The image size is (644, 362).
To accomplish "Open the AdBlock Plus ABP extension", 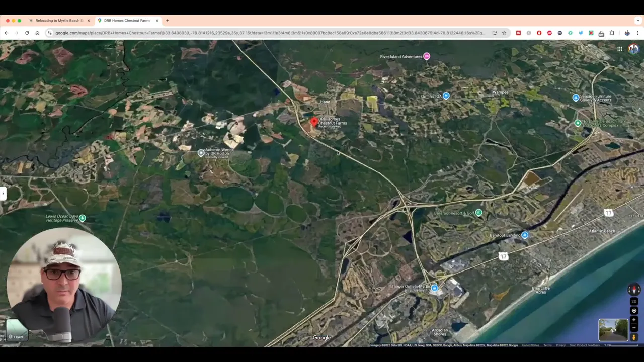I will pyautogui.click(x=549, y=33).
